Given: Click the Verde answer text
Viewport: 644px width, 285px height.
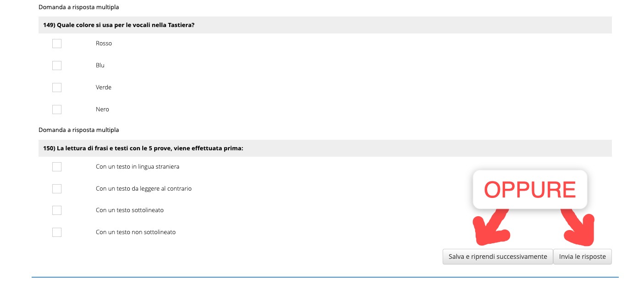Looking at the screenshot, I should coord(104,88).
